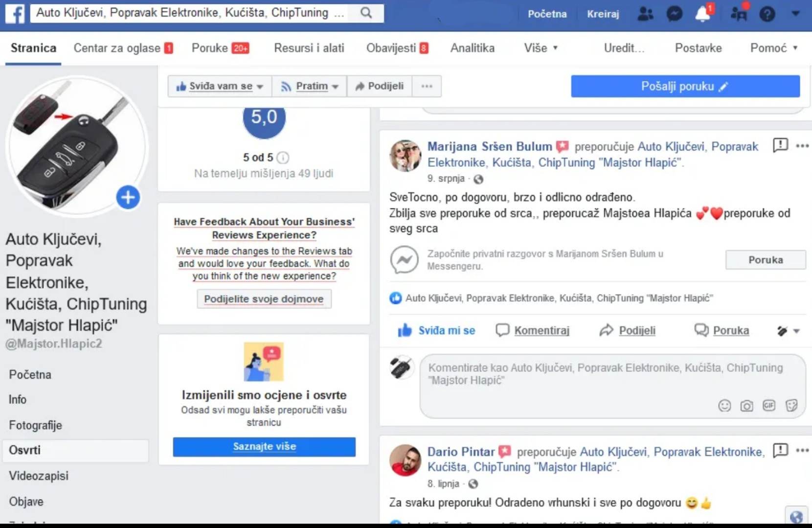Add a GIF to the comment
812x528 pixels.
[x=769, y=406]
